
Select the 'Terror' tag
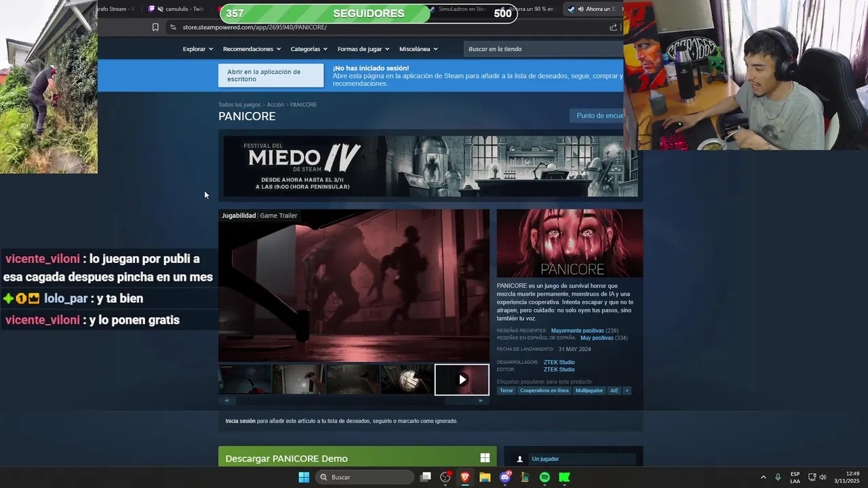point(507,390)
